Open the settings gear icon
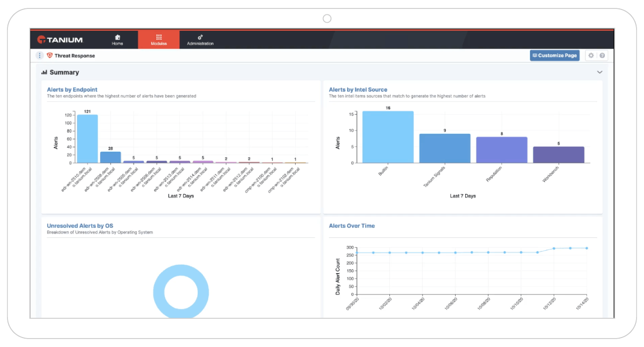 point(590,56)
